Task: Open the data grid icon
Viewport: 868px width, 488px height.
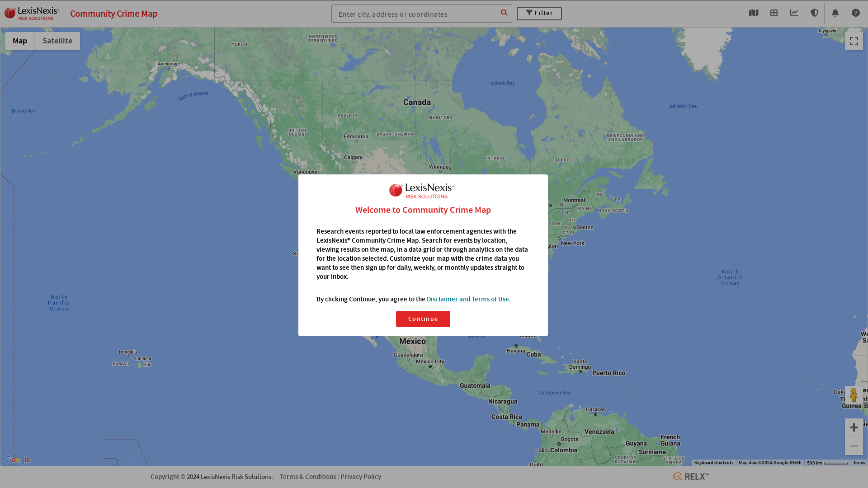Action: (x=774, y=13)
